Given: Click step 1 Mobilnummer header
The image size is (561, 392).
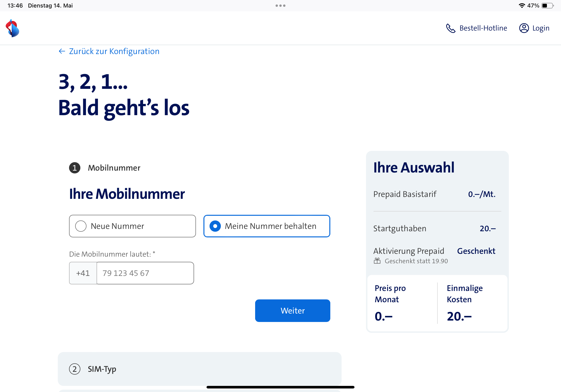Looking at the screenshot, I should point(114,168).
